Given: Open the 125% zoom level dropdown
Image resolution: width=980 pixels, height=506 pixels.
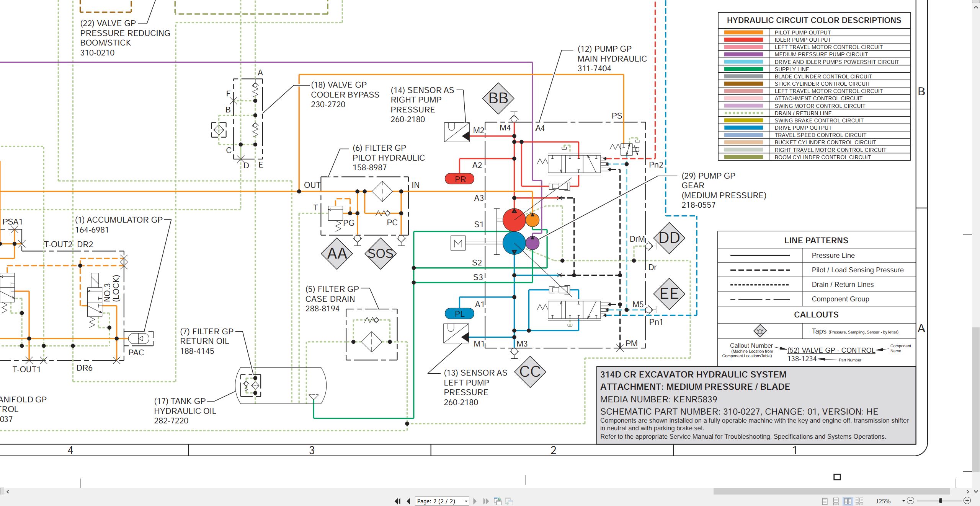Looking at the screenshot, I should point(903,501).
